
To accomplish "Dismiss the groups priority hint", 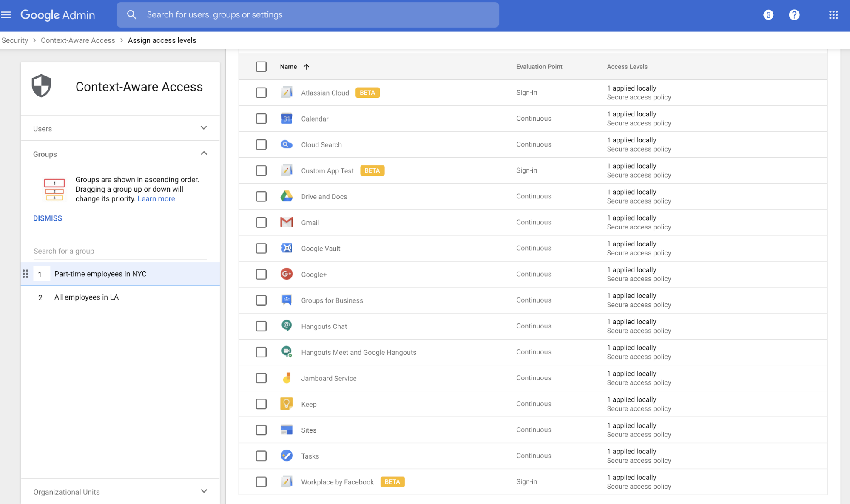I will point(48,218).
